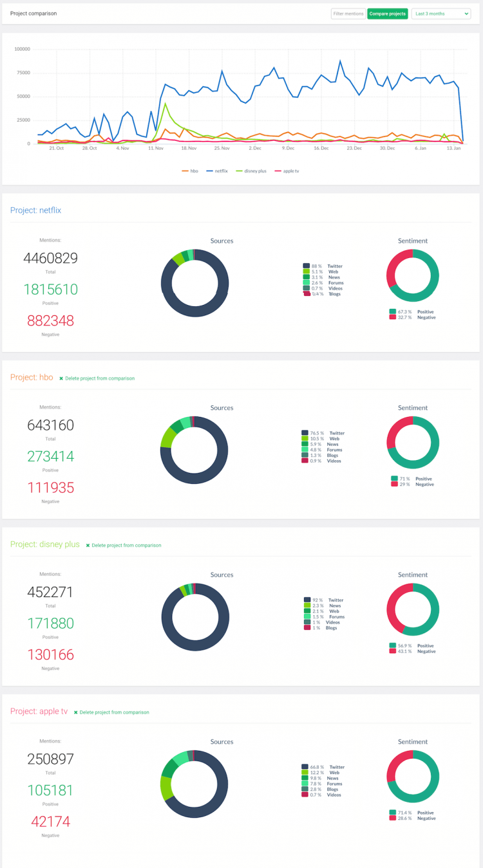The width and height of the screenshot is (483, 868).
Task: Click the Project comparison page title
Action: [33, 14]
